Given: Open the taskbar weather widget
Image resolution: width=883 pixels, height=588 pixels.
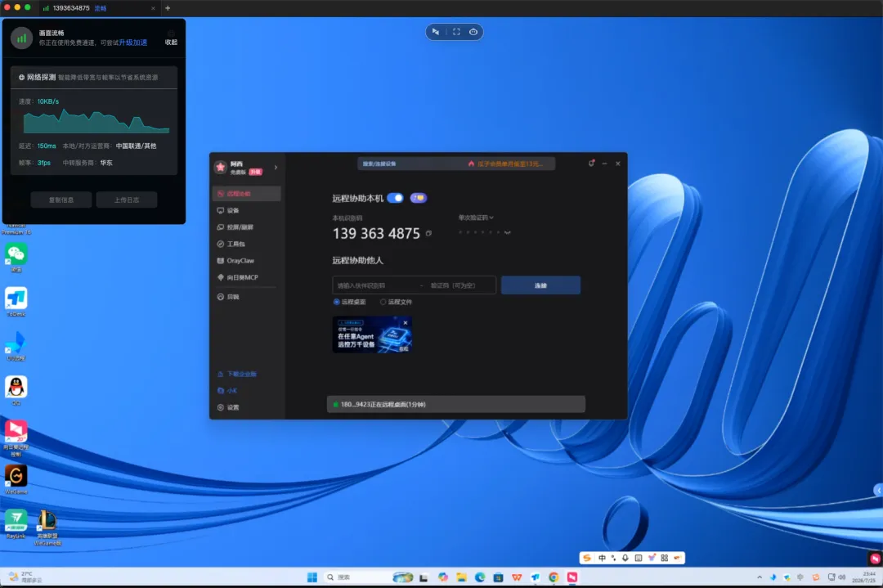Looking at the screenshot, I should point(25,577).
